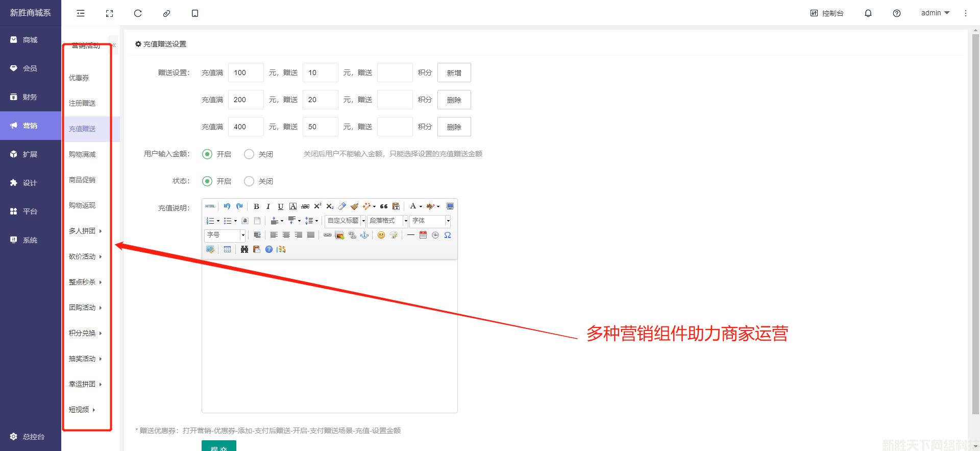Select 开启 for 状态

(207, 181)
